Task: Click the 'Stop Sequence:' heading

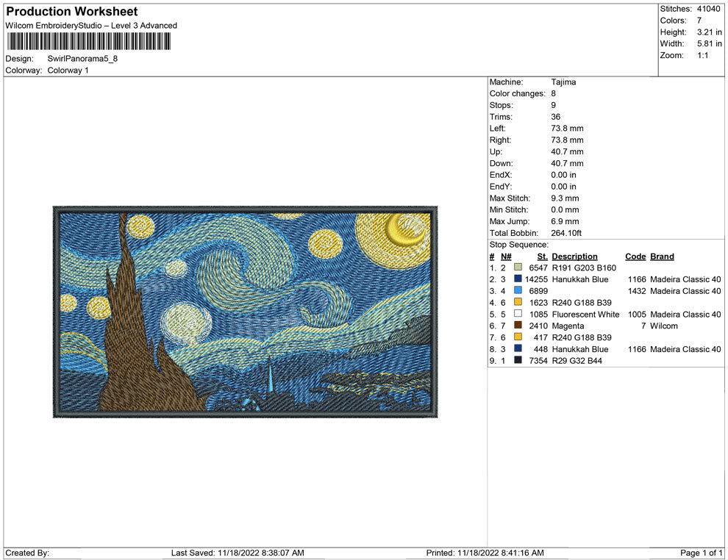Action: [519, 245]
